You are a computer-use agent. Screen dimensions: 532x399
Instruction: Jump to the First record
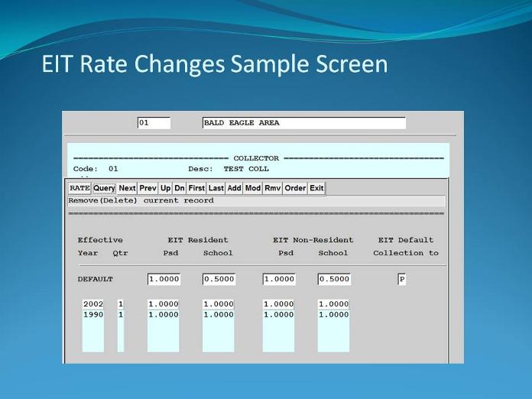click(196, 188)
